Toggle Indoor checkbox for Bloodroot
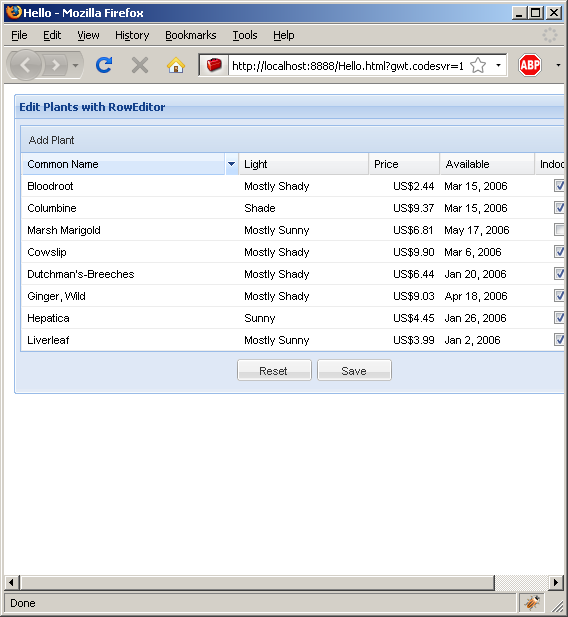Viewport: 568px width, 617px height. tap(559, 186)
